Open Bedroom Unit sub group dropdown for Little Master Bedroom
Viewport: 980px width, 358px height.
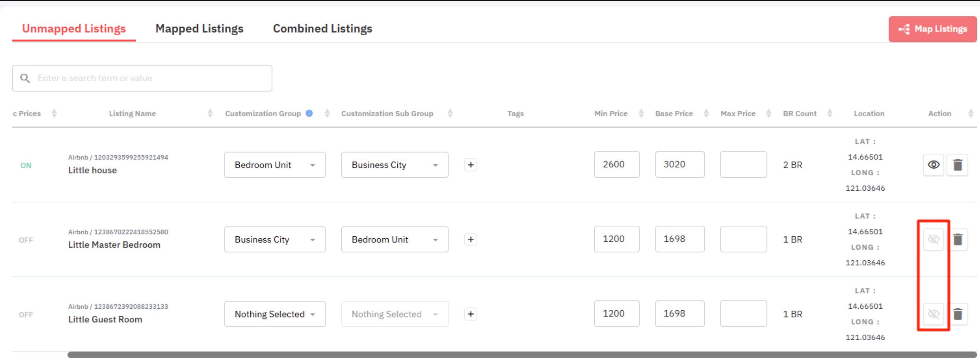[395, 239]
